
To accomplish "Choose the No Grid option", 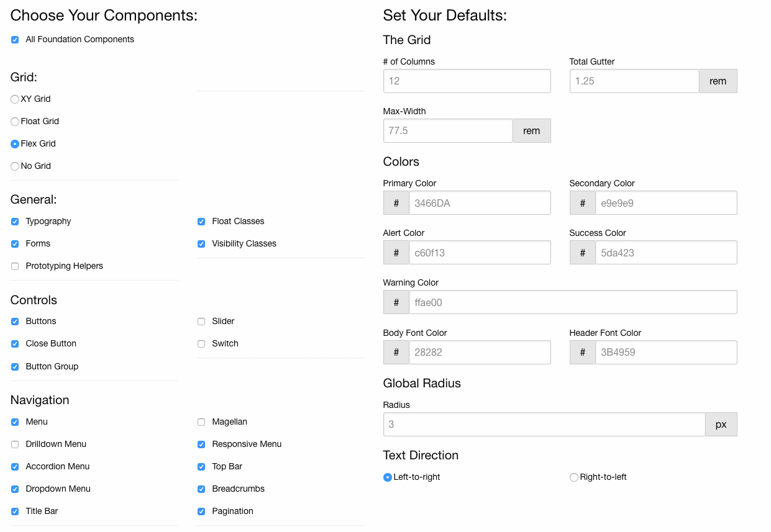I will pos(14,166).
